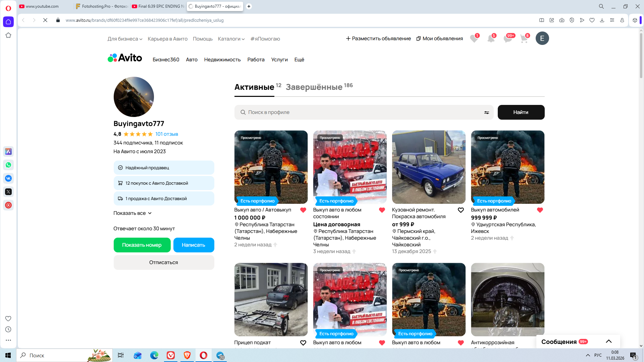Image resolution: width=644 pixels, height=362 pixels.
Task: Open the Для бизнеса dropdown menu
Action: coord(125,39)
